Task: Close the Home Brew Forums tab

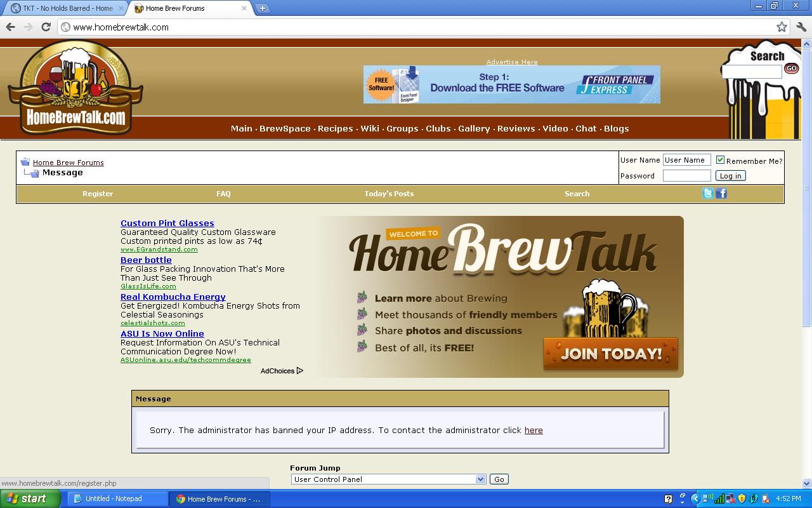Action: click(x=244, y=8)
